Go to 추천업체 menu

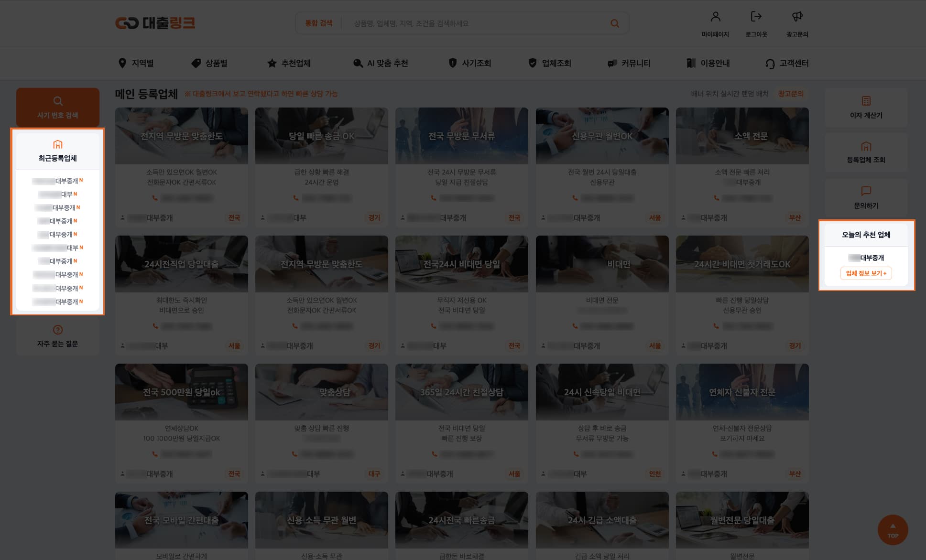[x=289, y=63]
